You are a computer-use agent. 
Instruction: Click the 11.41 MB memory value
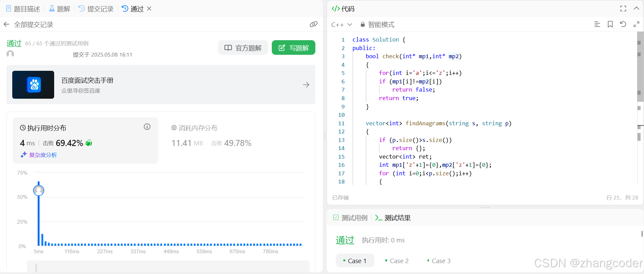pos(187,143)
